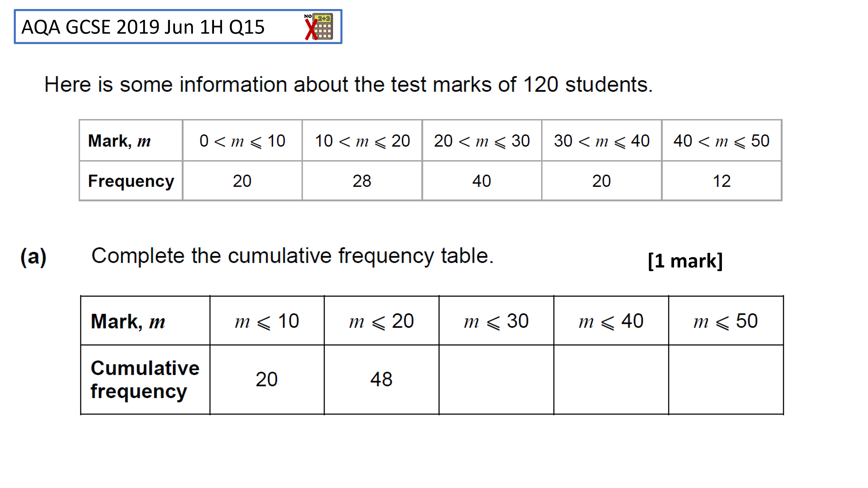
Task: Click the frequency value 28
Action: point(362,181)
